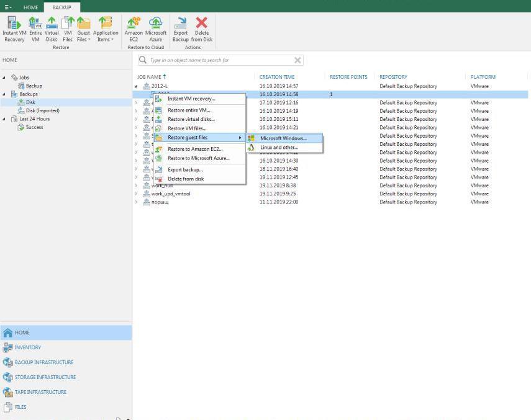Viewport: 531px width, 420px height.
Task: Sort by RESTORE POINTS column header
Action: [348, 77]
